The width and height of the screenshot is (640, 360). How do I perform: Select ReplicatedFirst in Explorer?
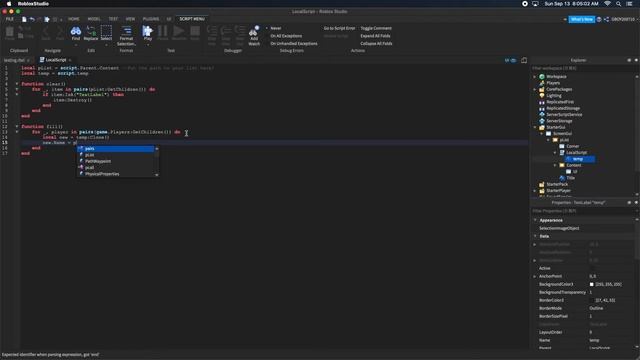pyautogui.click(x=560, y=102)
